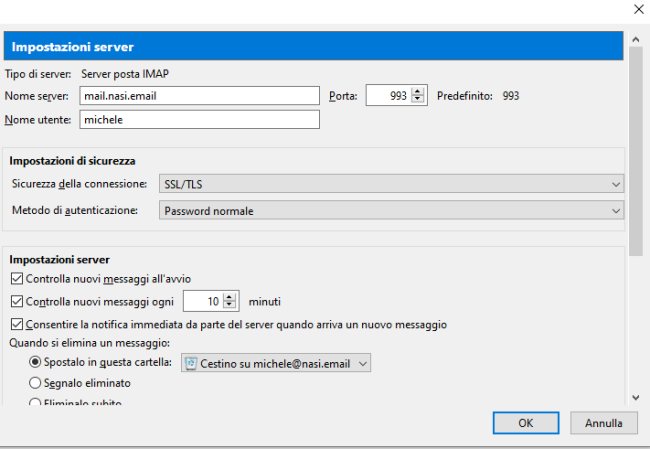Toggle 'Controlla nuovi messaggi all'avvio' checkbox
650x449 pixels.
click(17, 279)
